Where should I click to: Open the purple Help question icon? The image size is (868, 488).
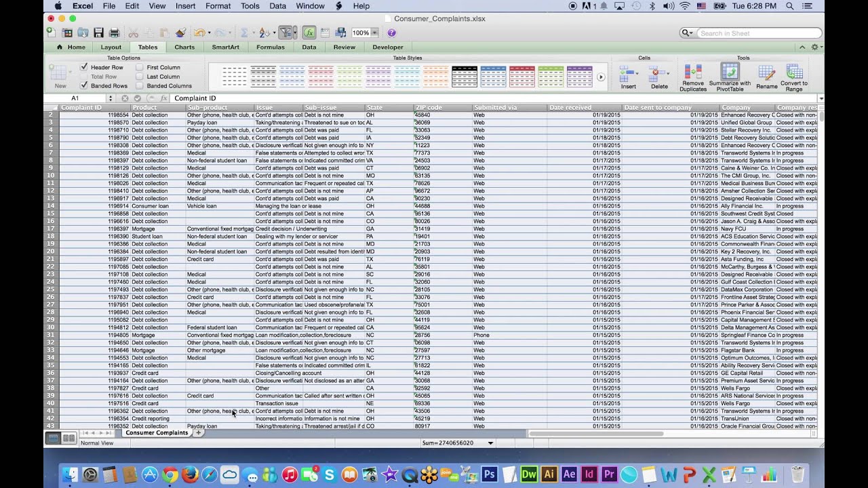[391, 33]
